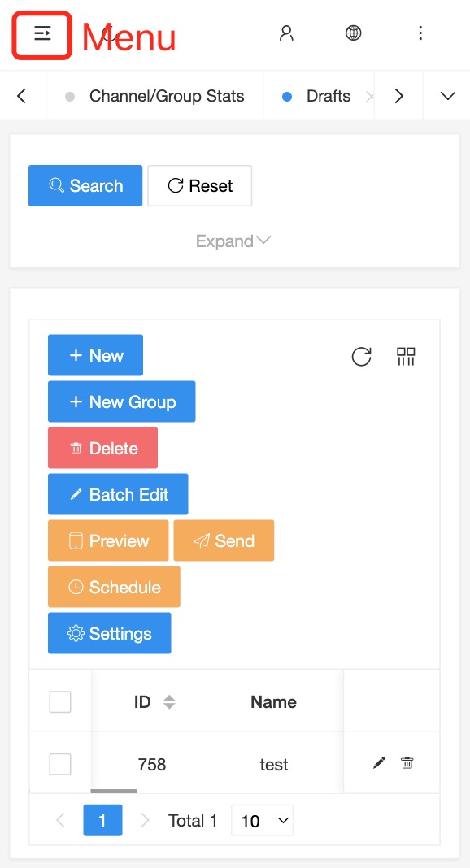The image size is (470, 868).
Task: Click the horizontal table scrollbar thumb
Action: [114, 791]
